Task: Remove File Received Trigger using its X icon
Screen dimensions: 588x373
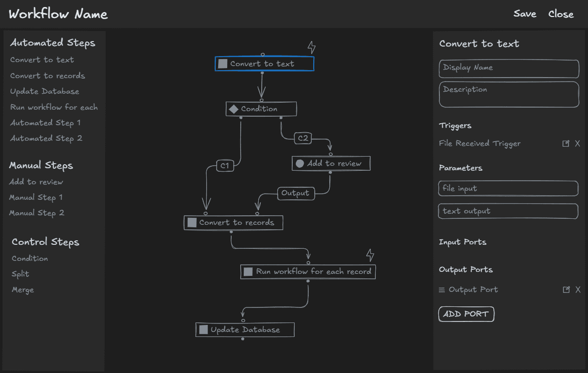Action: pyautogui.click(x=577, y=143)
